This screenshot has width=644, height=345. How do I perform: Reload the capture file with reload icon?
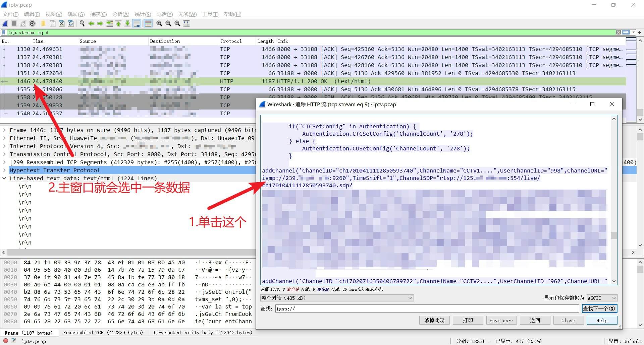[x=70, y=23]
